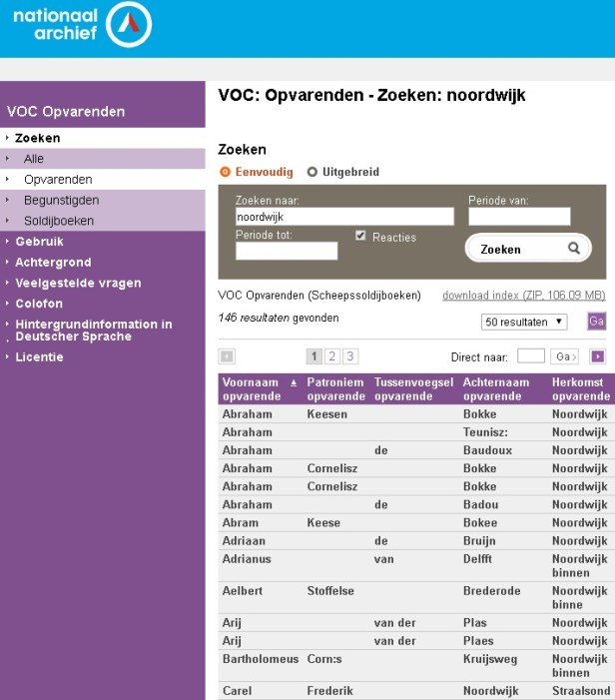This screenshot has height=700, width=615.
Task: Sort by Voornaam opvarende ascending arrow
Action: click(x=293, y=382)
